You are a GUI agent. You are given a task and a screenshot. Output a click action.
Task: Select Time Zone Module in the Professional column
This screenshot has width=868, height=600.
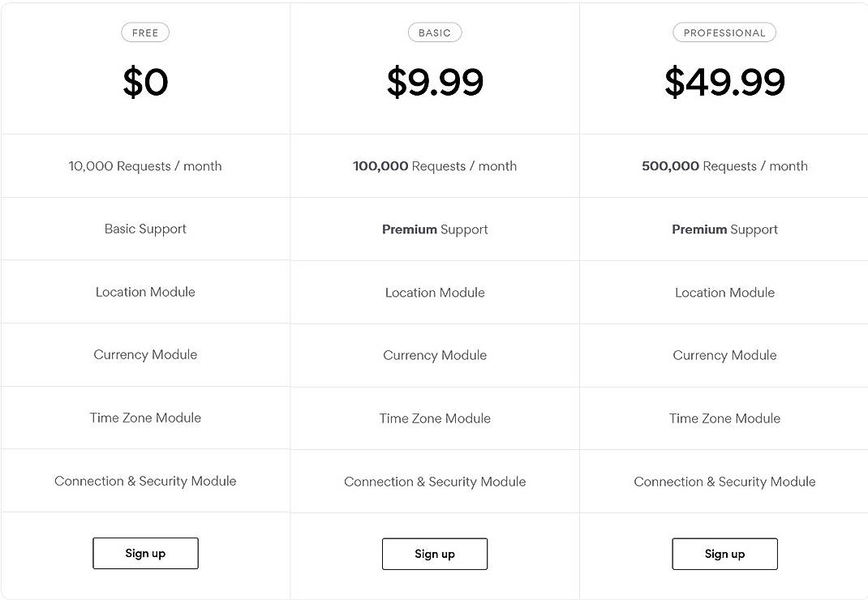pos(724,418)
